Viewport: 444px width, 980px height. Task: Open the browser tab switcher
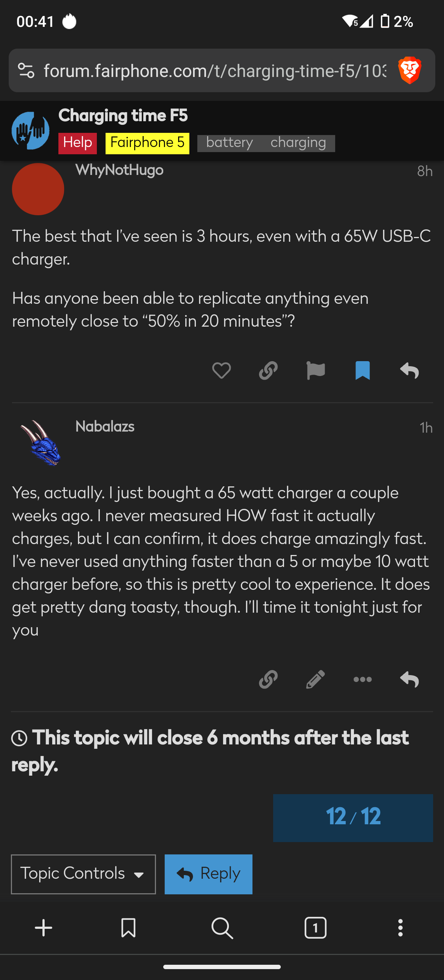(x=315, y=928)
